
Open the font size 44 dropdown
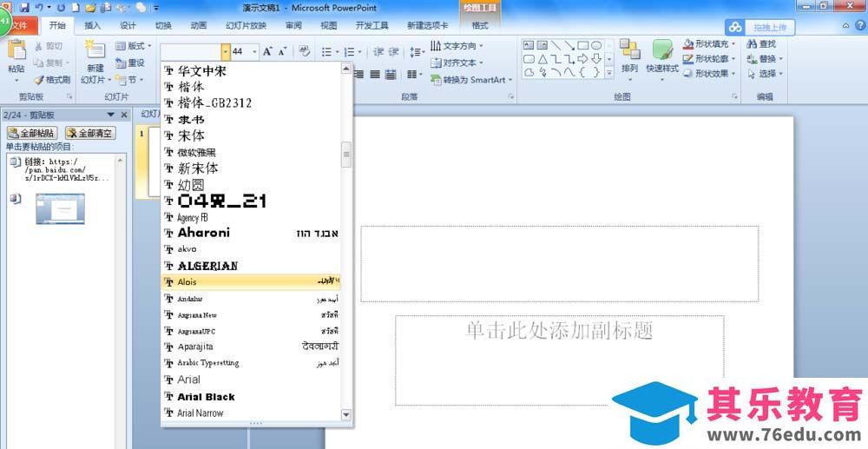(x=254, y=51)
